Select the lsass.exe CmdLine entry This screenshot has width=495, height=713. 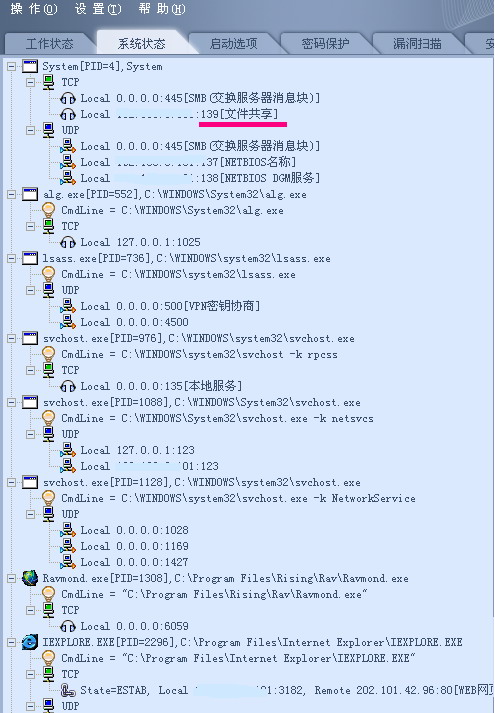coord(178,274)
